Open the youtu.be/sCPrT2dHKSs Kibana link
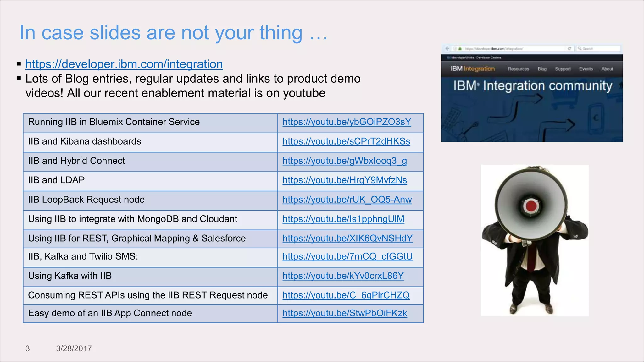The height and width of the screenshot is (362, 644). [x=346, y=141]
